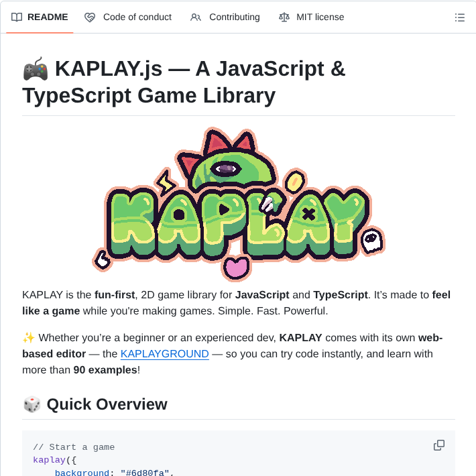The width and height of the screenshot is (476, 476).
Task: Click the "// Start a game" comment
Action: pyautogui.click(x=74, y=447)
